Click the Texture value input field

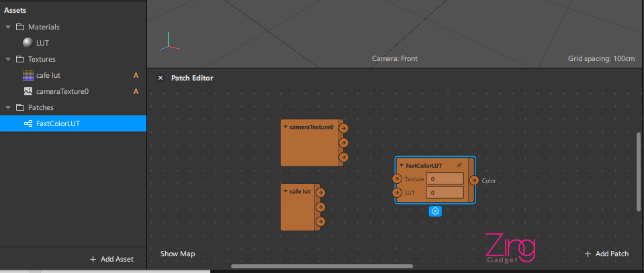coord(445,179)
